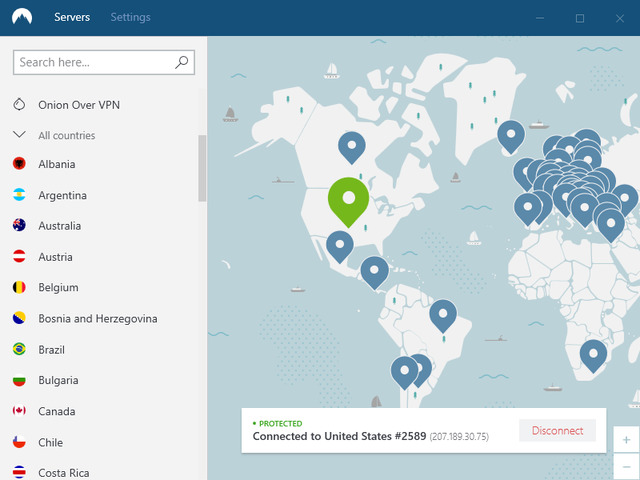Screen dimensions: 640x480
Task: Click the Mexico map pin
Action: point(340,246)
